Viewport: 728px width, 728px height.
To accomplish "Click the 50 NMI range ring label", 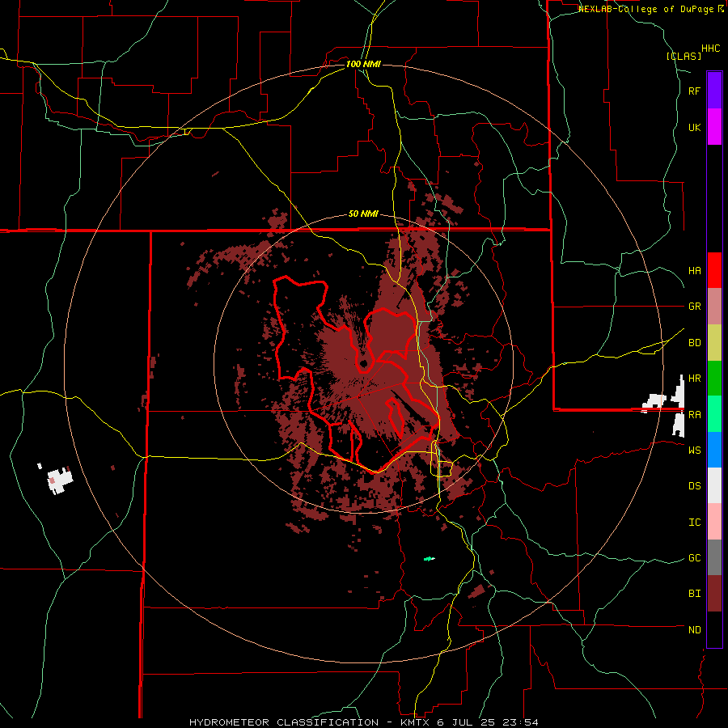I will coord(363,214).
